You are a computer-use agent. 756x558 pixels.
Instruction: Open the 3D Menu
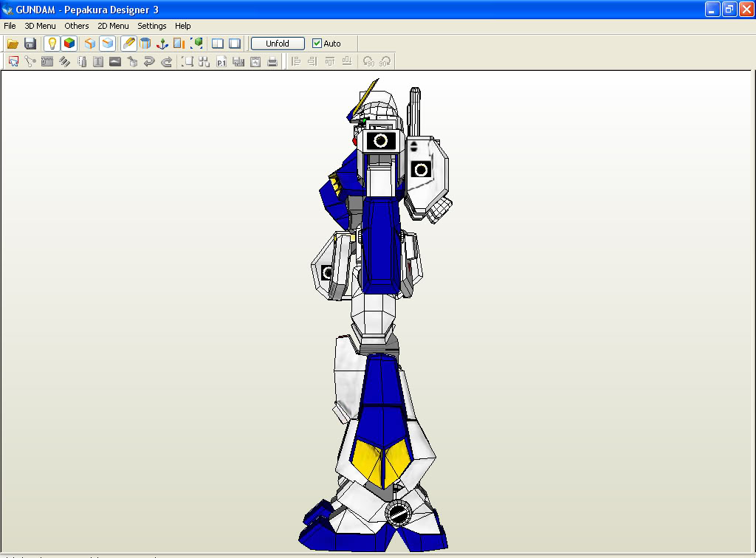[x=40, y=26]
